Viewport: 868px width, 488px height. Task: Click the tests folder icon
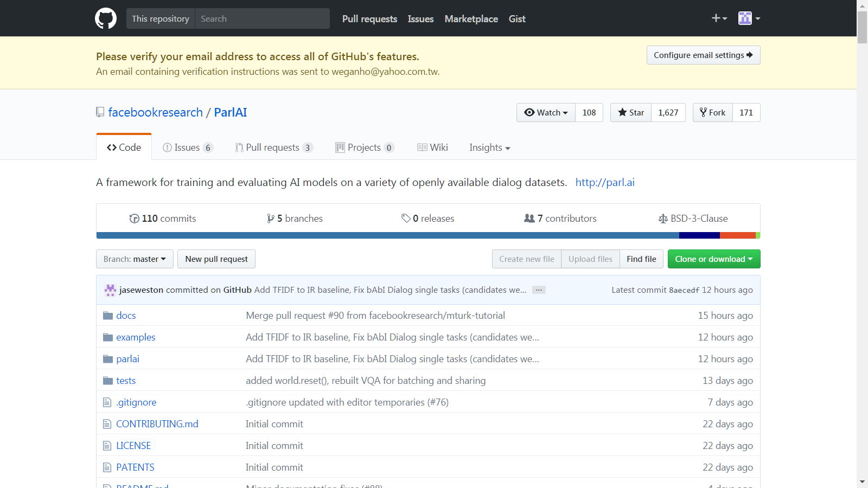108,381
